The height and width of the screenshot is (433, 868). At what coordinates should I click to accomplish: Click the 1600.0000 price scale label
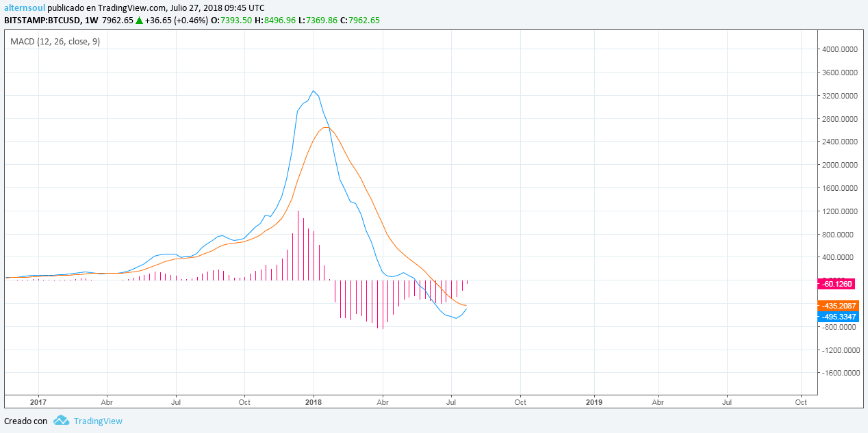tap(840, 188)
